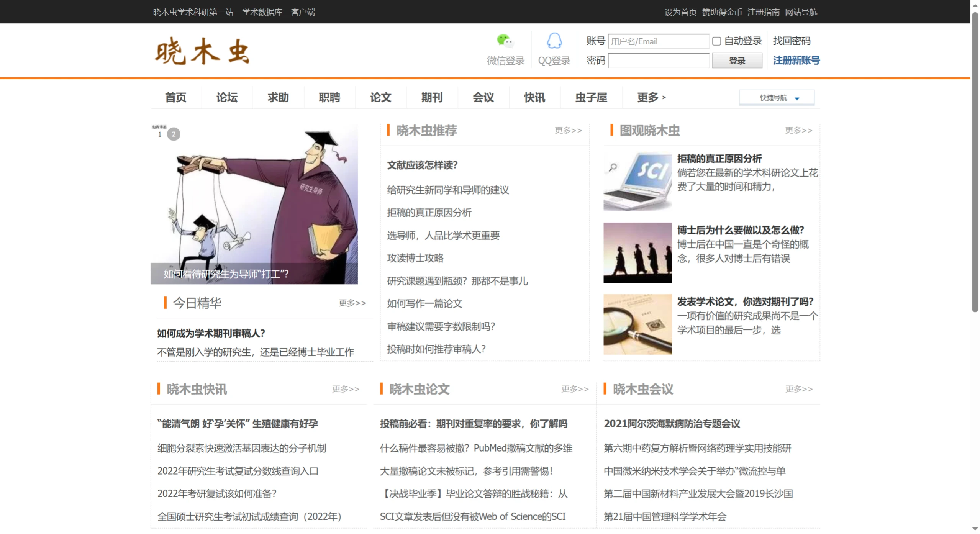Open 2022年考研复试该如何准备?
Viewport: 980px width, 534px height.
pos(217,494)
